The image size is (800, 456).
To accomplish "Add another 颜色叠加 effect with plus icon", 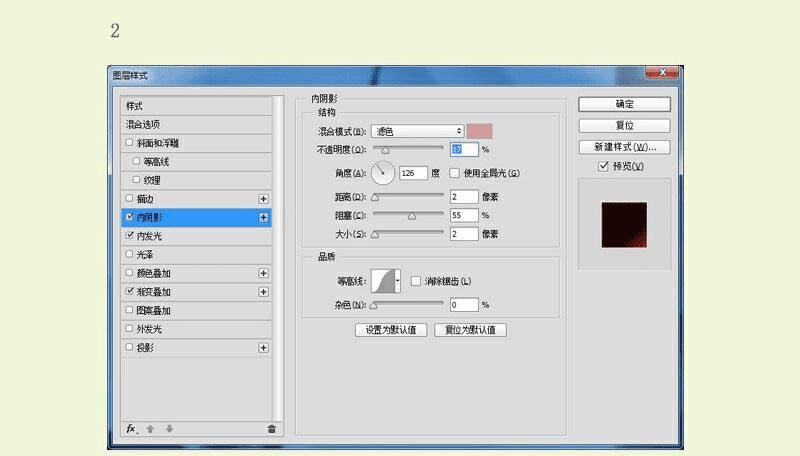I will pyautogui.click(x=263, y=273).
